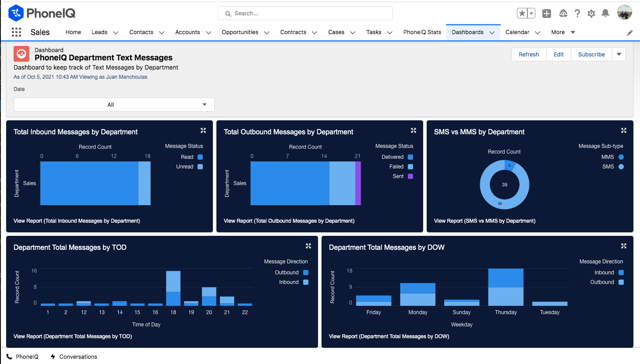Open the Opportunities tab
640x364 pixels.
pyautogui.click(x=240, y=32)
